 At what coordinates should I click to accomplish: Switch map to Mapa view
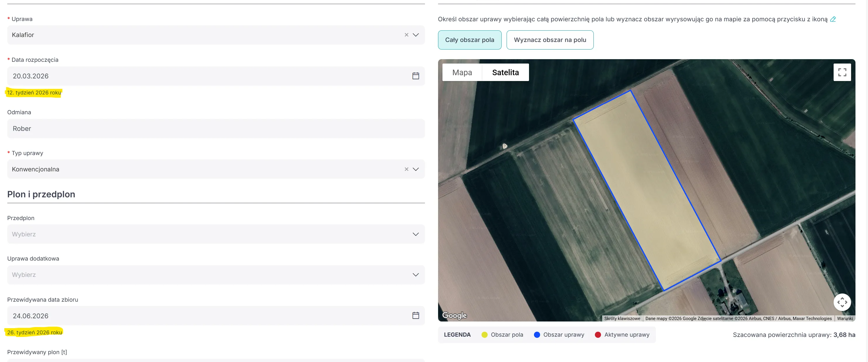pyautogui.click(x=462, y=73)
